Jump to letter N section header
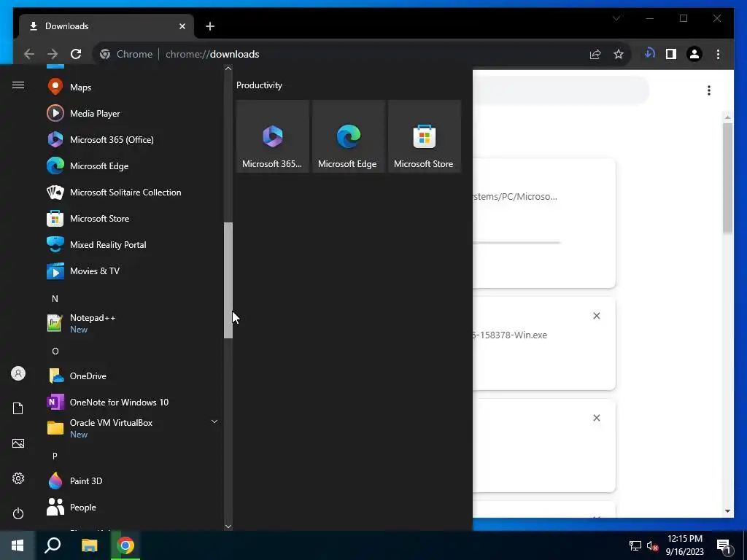Screen dimensions: 747x560 click(x=55, y=298)
